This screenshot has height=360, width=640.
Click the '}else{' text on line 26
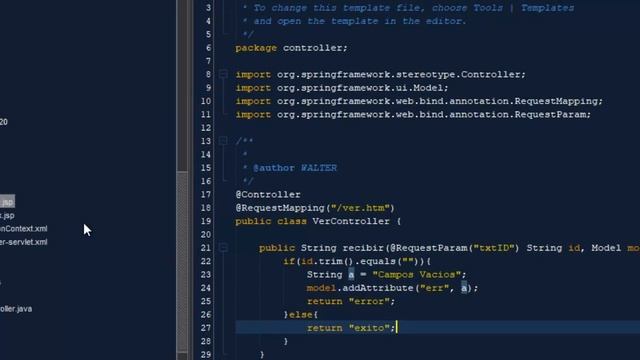[301, 315]
